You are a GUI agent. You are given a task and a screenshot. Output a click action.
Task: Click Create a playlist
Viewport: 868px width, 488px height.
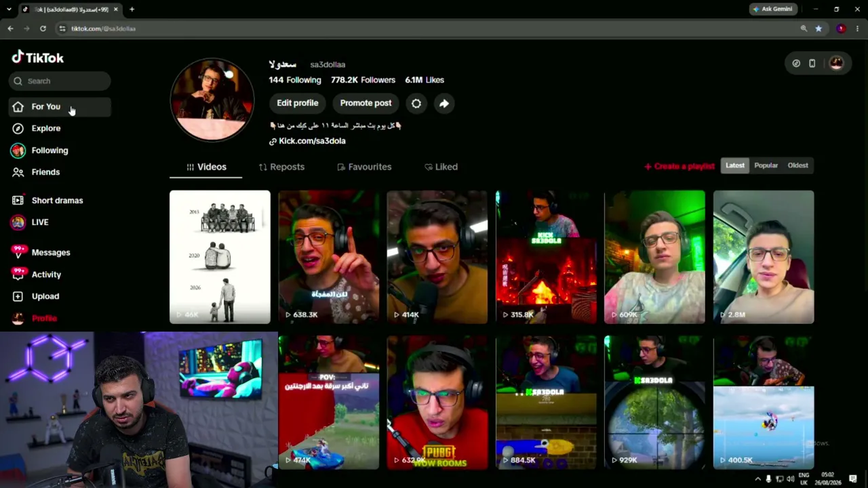pyautogui.click(x=679, y=166)
